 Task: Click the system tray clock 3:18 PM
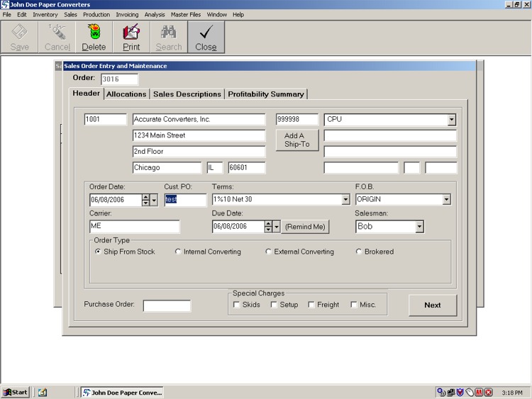512,393
